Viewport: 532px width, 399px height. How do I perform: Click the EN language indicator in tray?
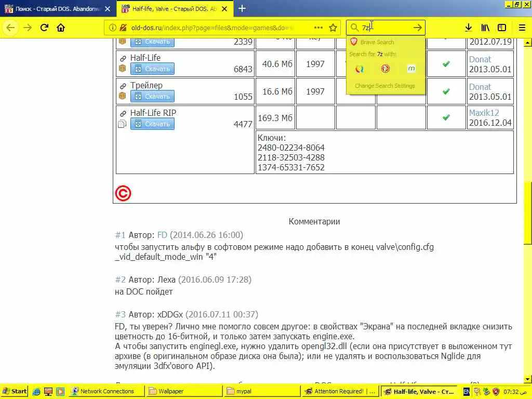[x=467, y=392]
